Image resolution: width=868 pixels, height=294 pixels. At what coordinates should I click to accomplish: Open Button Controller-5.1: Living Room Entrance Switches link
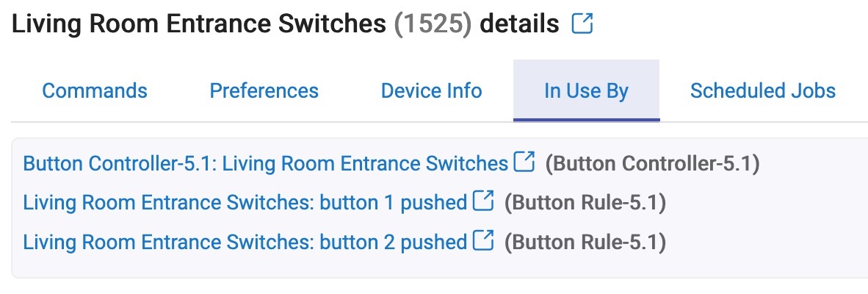(266, 163)
